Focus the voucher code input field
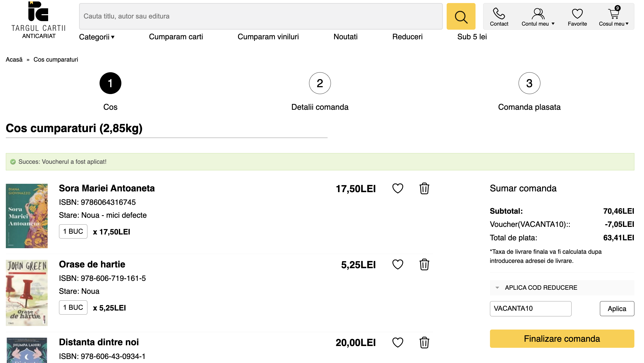The height and width of the screenshot is (363, 644). tap(530, 308)
